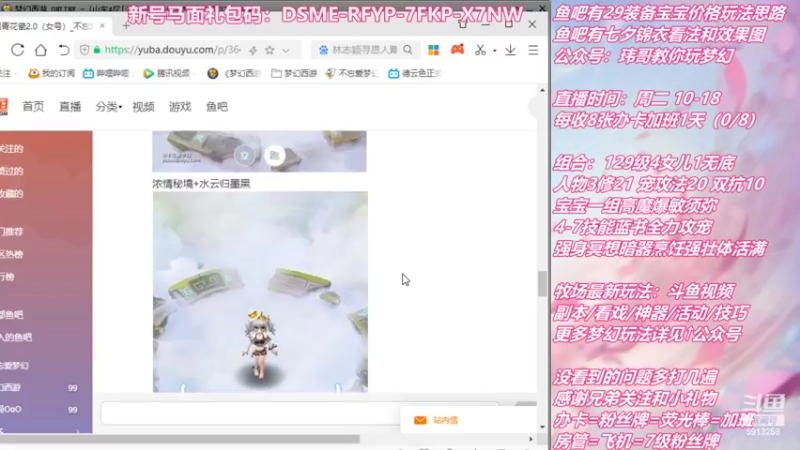The width and height of the screenshot is (800, 450).
Task: Open the browser hamburger menu
Action: (x=533, y=50)
